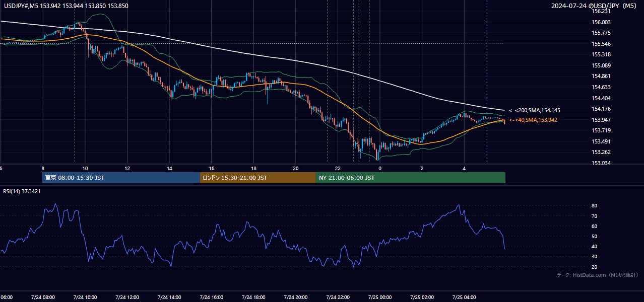Click the 153.719 price axis value
Image resolution: width=644 pixels, height=302 pixels.
point(601,130)
